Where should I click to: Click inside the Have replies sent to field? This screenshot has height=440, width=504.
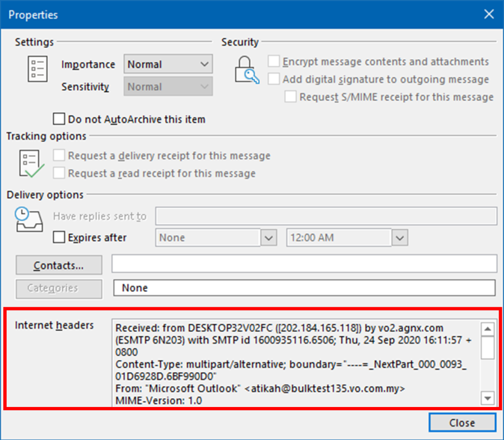pyautogui.click(x=325, y=216)
